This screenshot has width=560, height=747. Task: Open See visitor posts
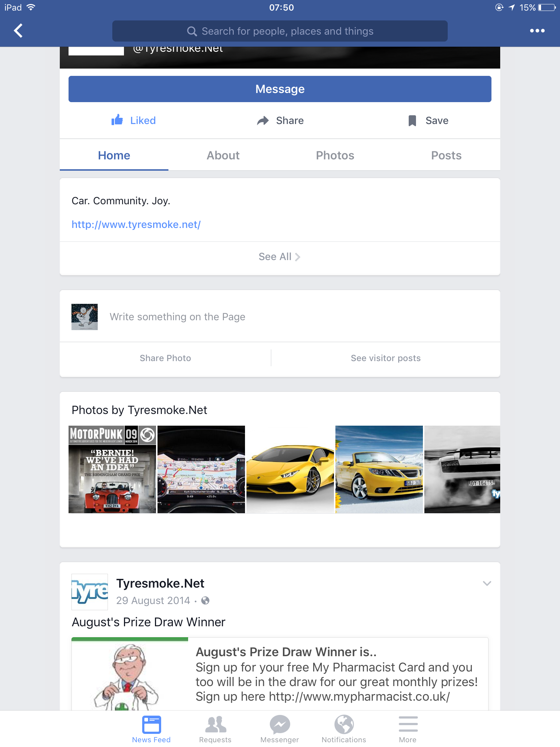(x=386, y=358)
